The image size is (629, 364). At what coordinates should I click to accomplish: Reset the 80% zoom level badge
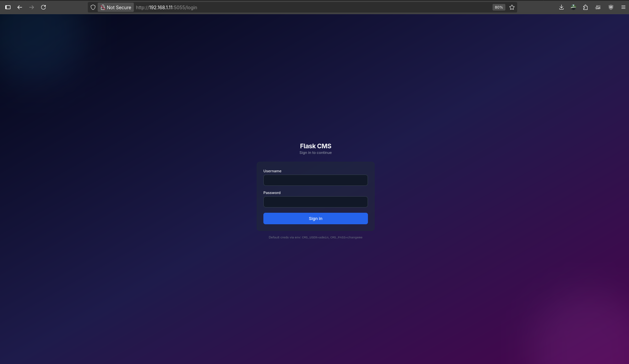[x=498, y=7]
